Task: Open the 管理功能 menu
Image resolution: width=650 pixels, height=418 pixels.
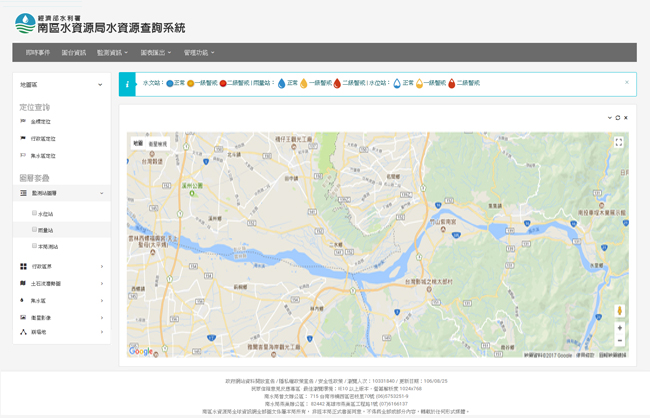Action: 198,52
